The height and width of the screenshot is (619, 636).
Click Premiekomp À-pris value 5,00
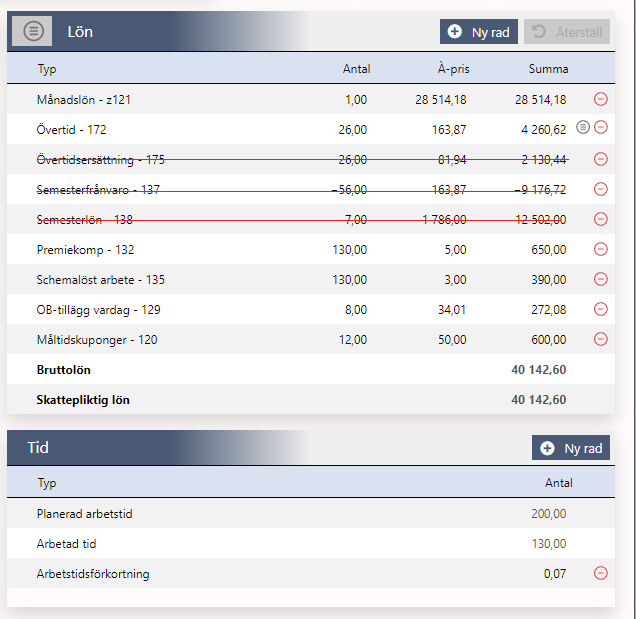coord(456,250)
